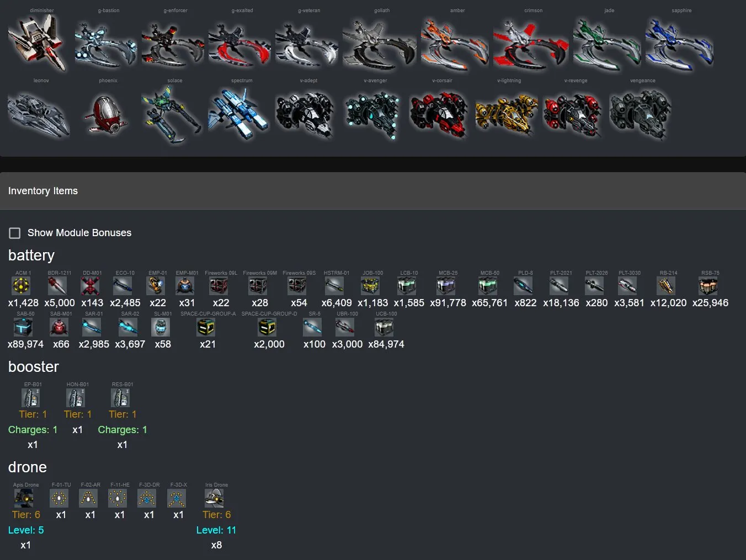This screenshot has height=560, width=746.
Task: Click the Inventory Items panel header
Action: [373, 191]
